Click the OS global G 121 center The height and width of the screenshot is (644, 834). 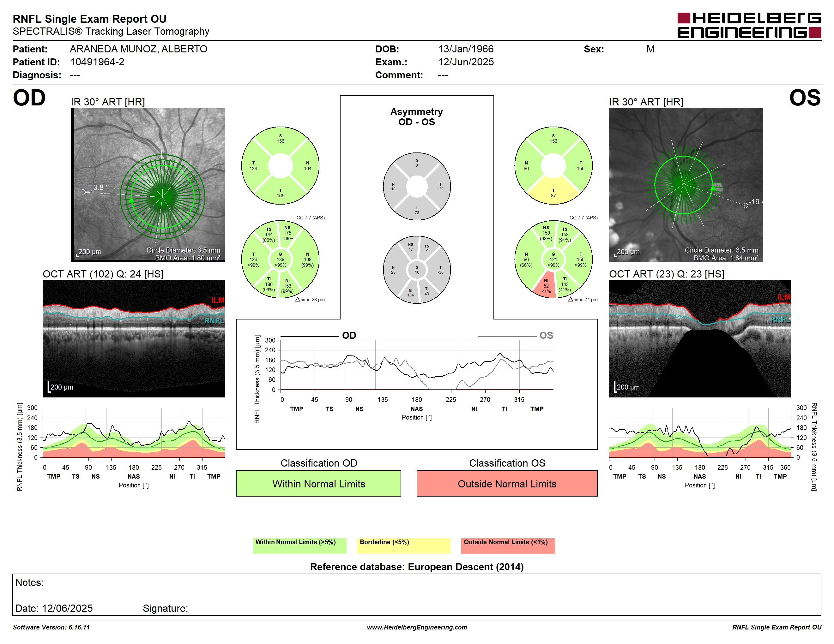553,259
